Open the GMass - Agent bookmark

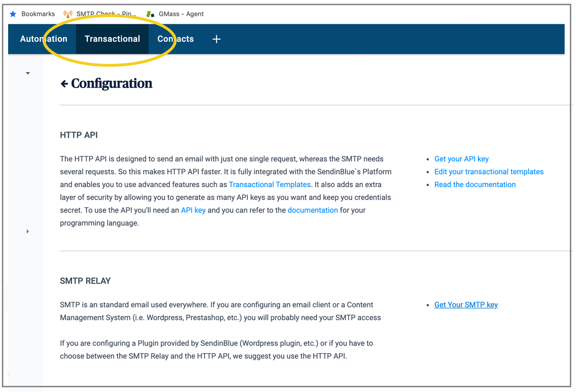[x=175, y=14]
